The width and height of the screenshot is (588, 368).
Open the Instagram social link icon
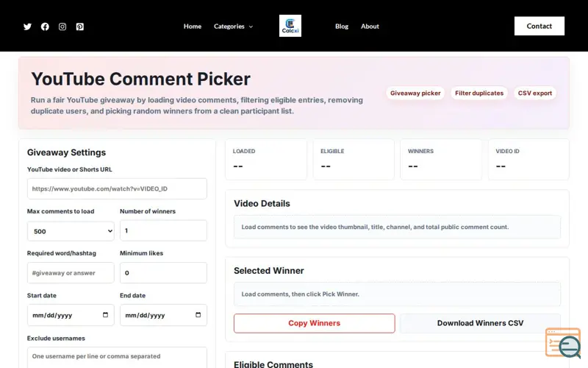click(62, 26)
